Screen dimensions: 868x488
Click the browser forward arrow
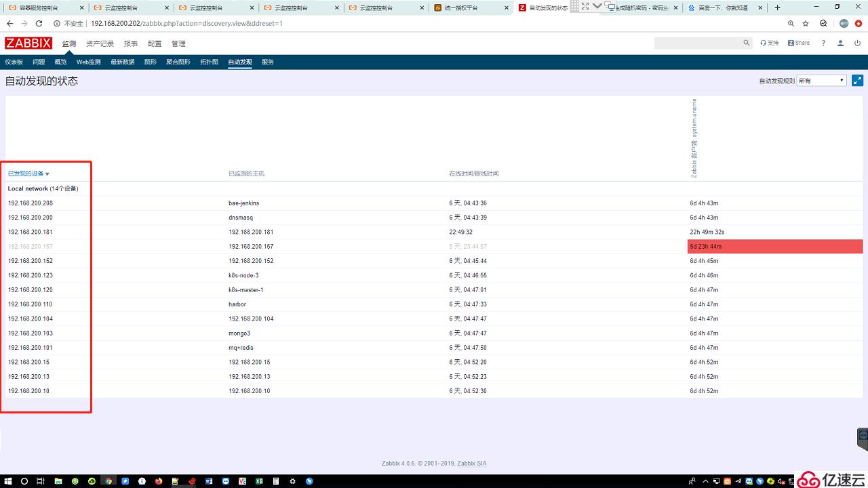(25, 23)
